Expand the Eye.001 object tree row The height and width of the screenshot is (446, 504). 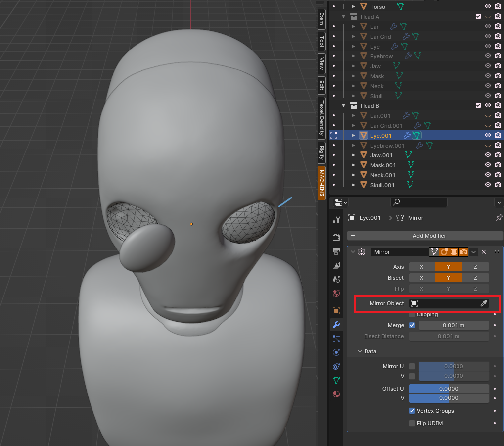point(353,136)
